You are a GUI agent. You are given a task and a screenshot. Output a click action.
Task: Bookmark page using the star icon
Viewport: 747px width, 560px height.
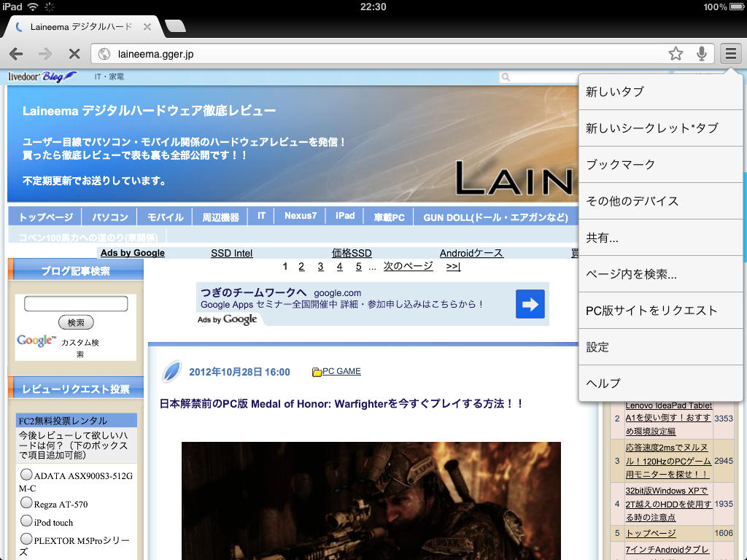[x=676, y=54]
